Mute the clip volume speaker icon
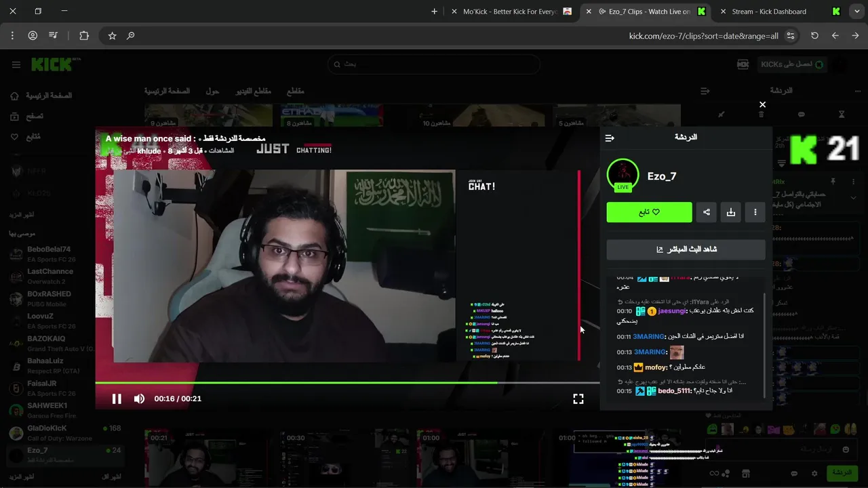Viewport: 868px width, 488px height. pyautogui.click(x=139, y=399)
